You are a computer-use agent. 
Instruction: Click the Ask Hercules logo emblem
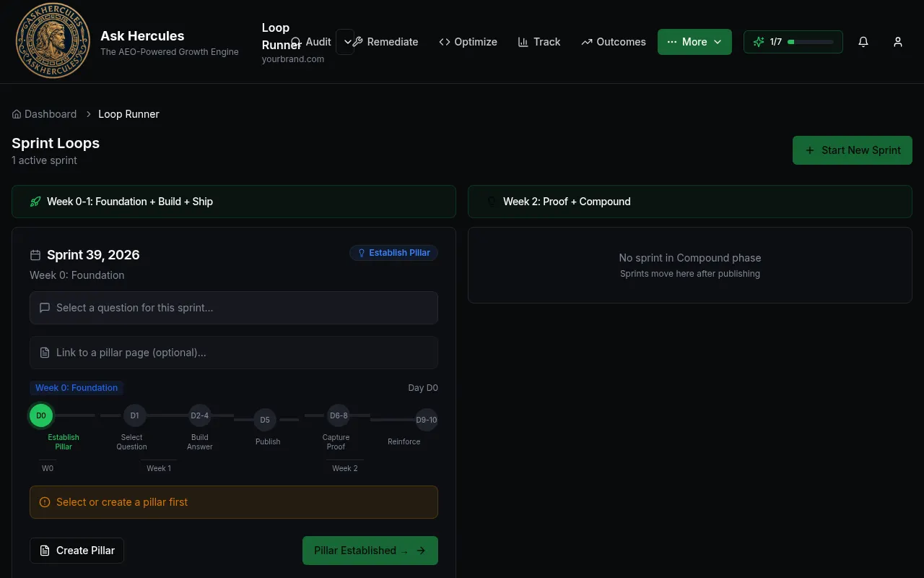click(x=53, y=40)
